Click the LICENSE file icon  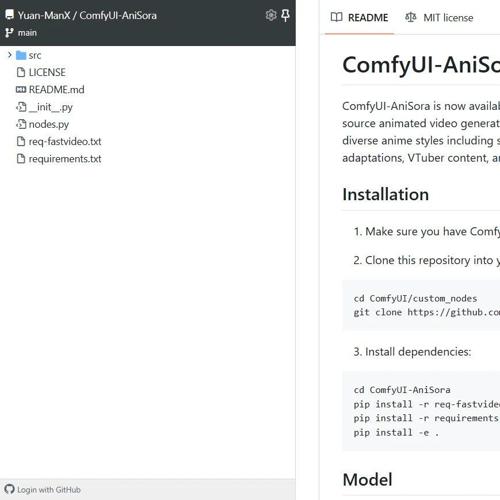pos(21,72)
